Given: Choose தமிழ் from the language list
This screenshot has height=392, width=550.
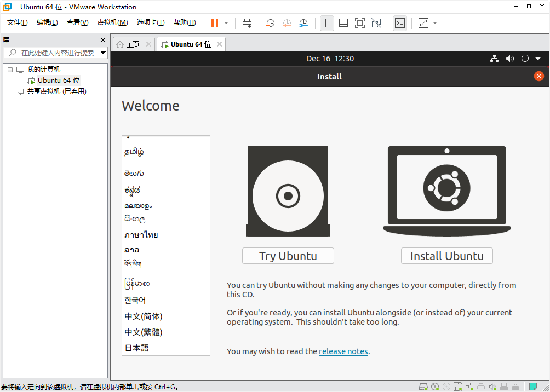Looking at the screenshot, I should tap(134, 152).
